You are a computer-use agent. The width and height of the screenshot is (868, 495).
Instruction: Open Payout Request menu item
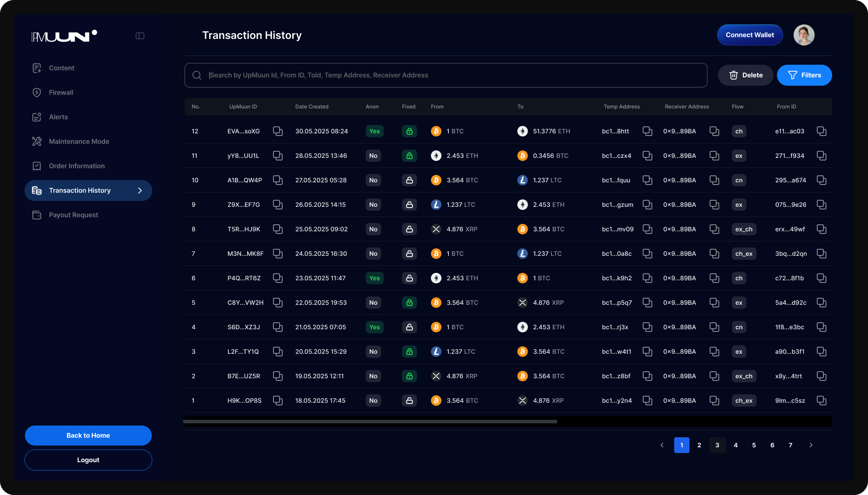click(x=73, y=215)
